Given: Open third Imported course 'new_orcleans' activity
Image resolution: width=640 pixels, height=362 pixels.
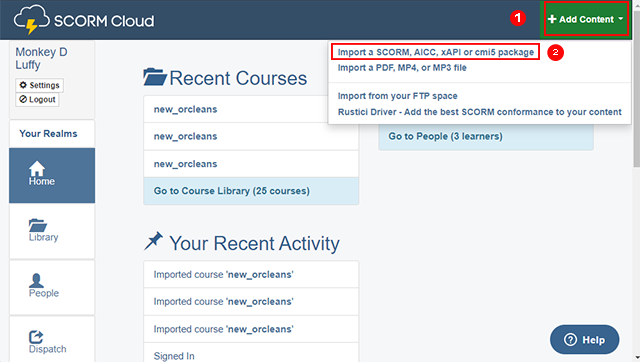Looking at the screenshot, I should 251,329.
